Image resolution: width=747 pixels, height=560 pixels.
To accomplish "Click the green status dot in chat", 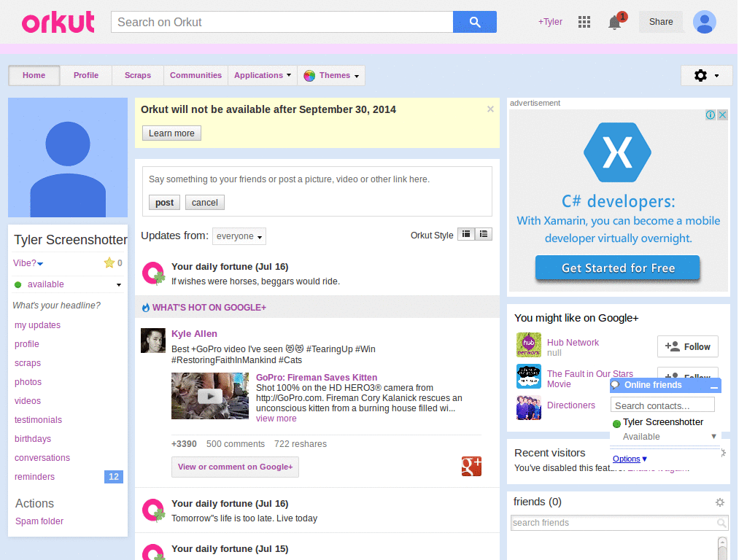I will [x=616, y=424].
